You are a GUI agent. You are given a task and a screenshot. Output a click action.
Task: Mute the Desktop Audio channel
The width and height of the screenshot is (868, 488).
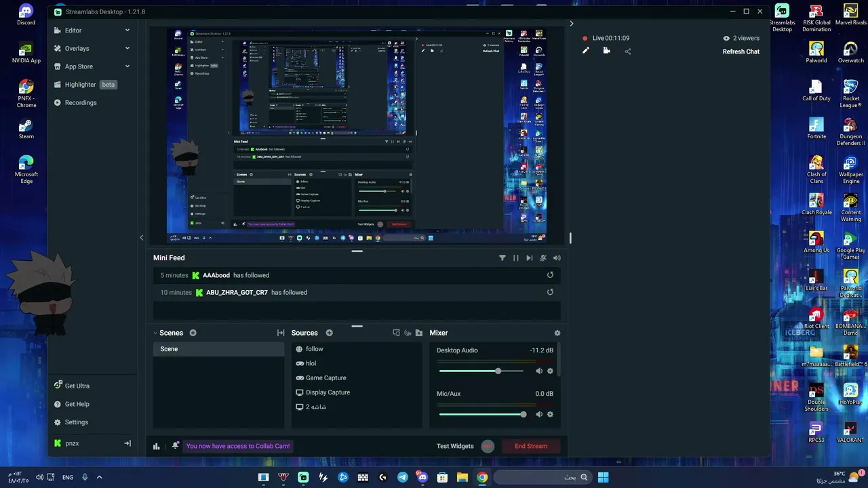point(539,371)
